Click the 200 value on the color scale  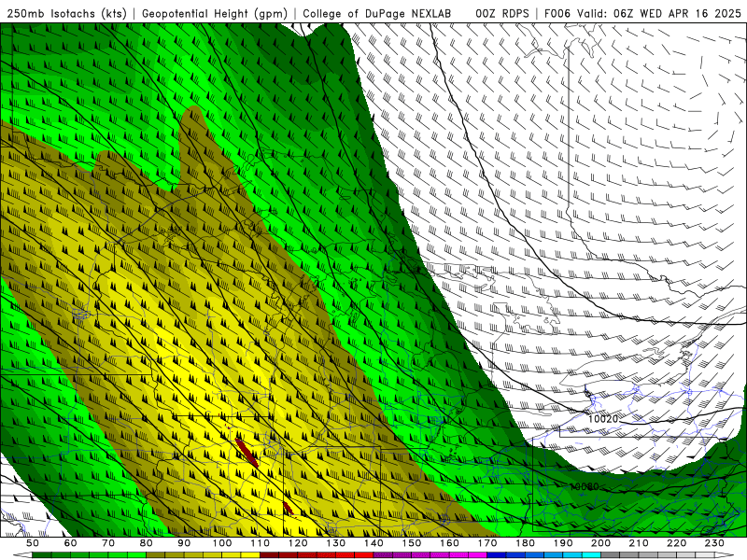click(x=600, y=543)
